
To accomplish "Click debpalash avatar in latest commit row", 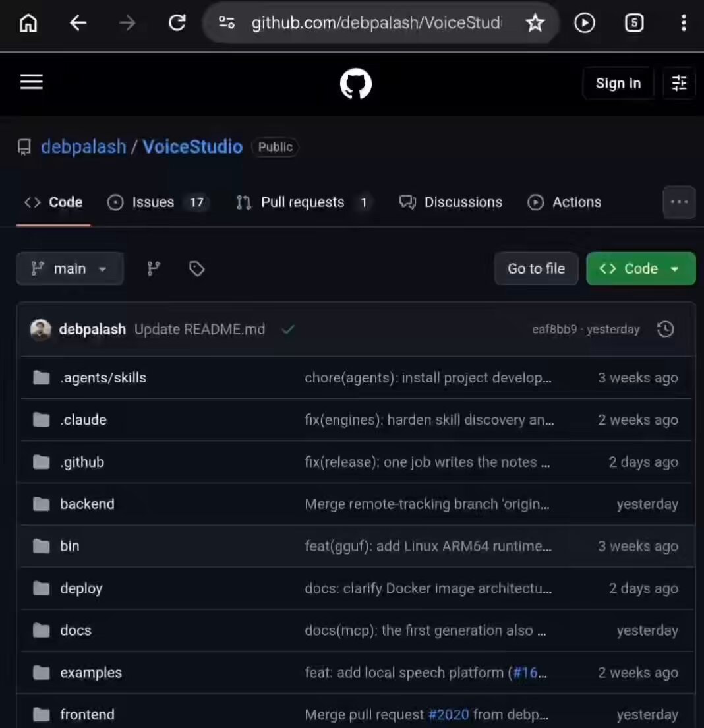I will coord(40,329).
